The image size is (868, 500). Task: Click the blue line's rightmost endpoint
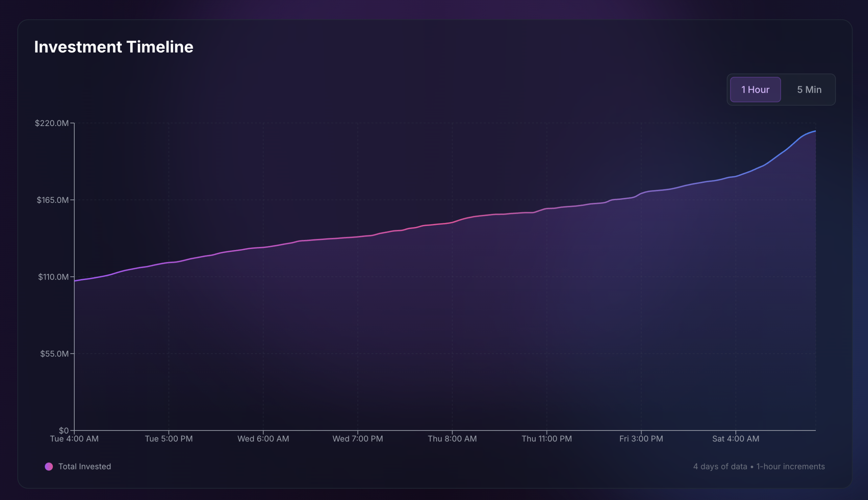[815, 131]
